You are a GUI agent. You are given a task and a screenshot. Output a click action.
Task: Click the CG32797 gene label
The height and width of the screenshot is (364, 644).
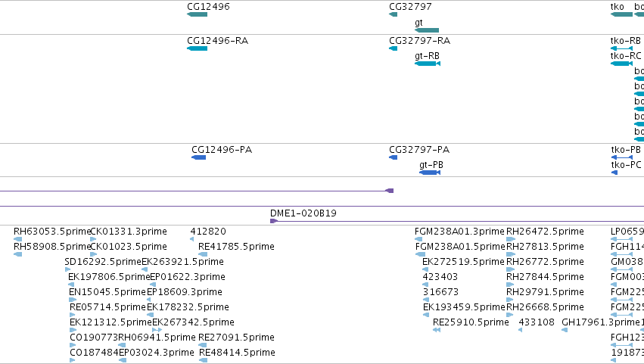(410, 7)
